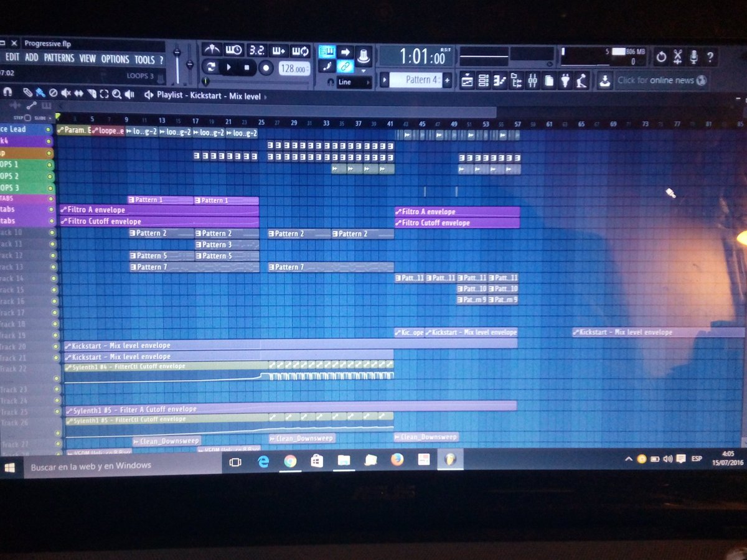747x560 pixels.
Task: Click the Record button
Action: tap(266, 68)
